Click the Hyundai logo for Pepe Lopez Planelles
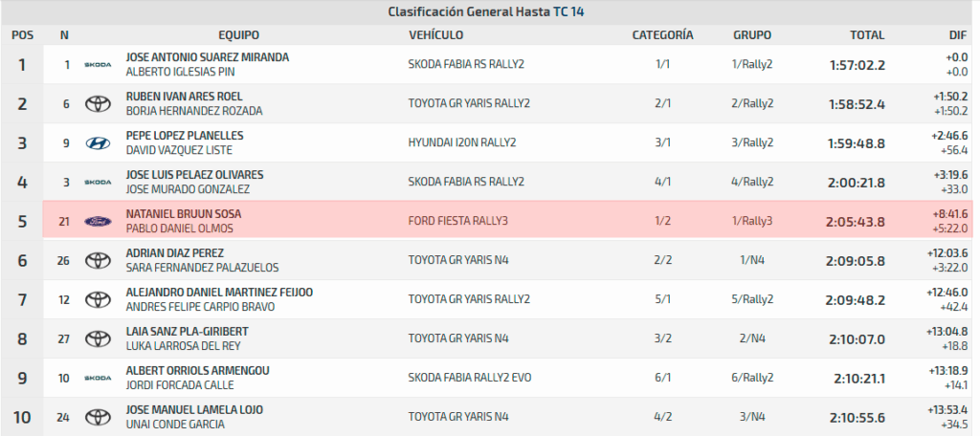The width and height of the screenshot is (980, 436). click(99, 143)
